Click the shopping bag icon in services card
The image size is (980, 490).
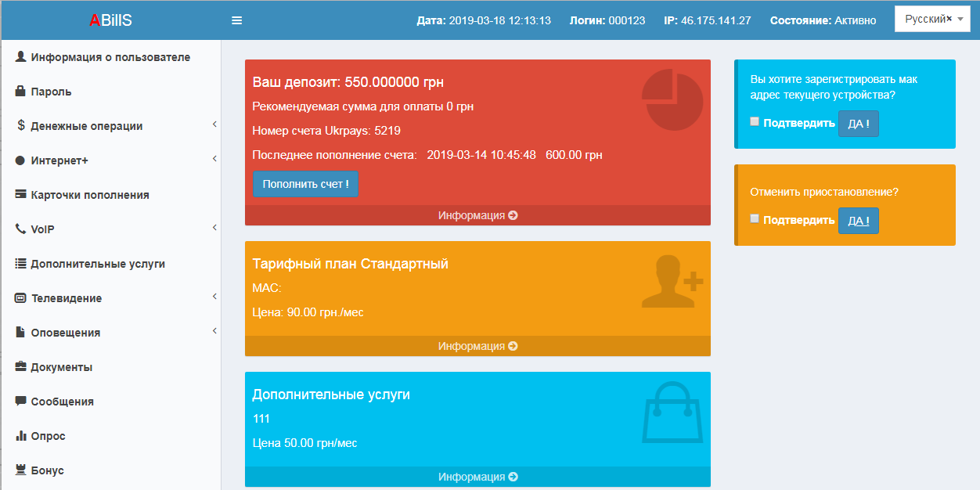672,413
